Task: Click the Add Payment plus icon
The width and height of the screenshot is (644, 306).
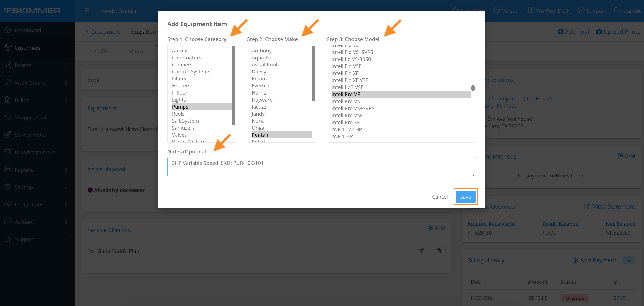Action: click(x=575, y=260)
